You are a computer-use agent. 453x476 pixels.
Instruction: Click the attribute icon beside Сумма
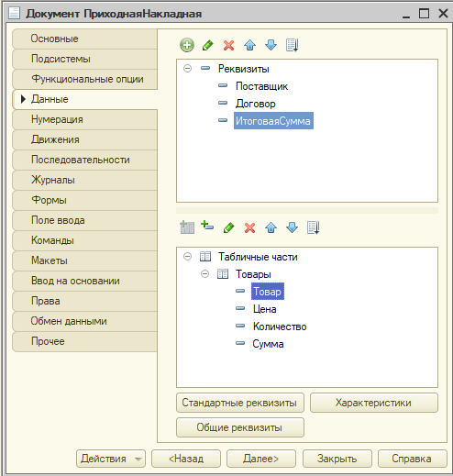click(x=240, y=343)
